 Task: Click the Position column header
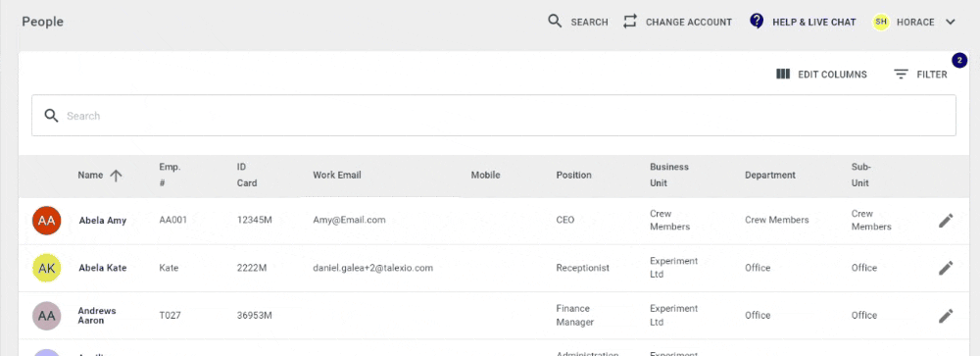point(573,176)
